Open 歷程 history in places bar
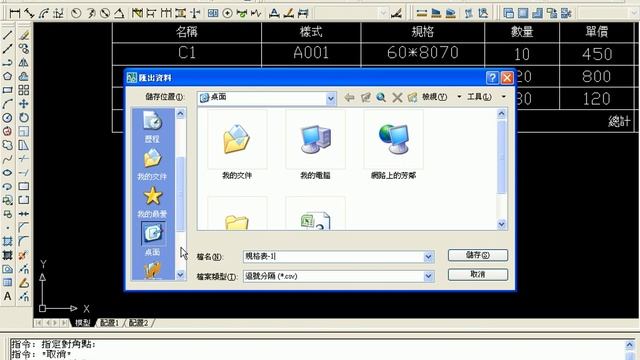The width and height of the screenshot is (640, 360). [x=152, y=127]
